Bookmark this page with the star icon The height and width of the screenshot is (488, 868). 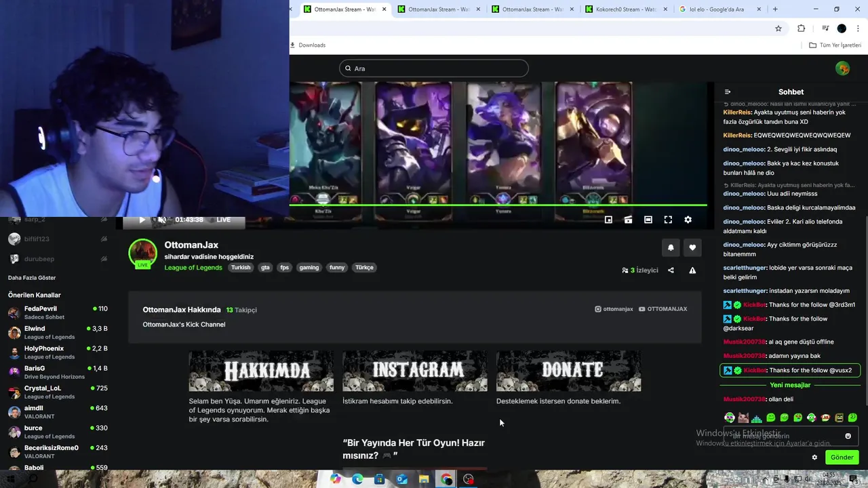click(778, 28)
